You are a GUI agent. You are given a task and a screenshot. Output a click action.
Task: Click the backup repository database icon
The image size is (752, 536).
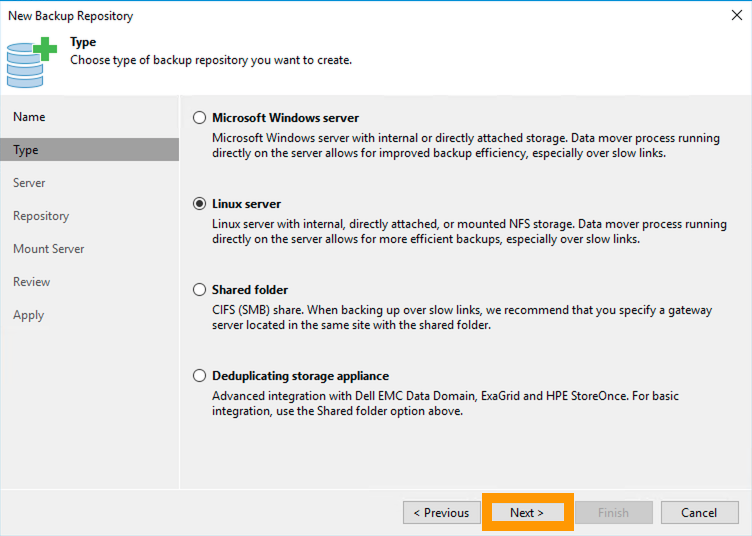click(x=31, y=62)
